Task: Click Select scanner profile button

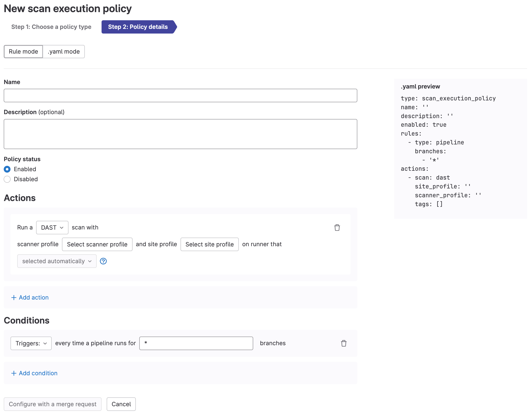Action: [97, 244]
